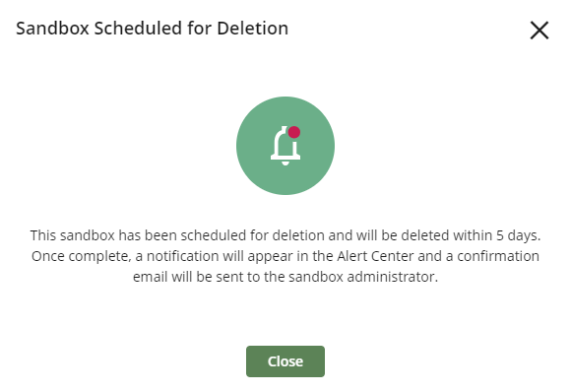Click the green circle behind the bell
The height and width of the screenshot is (392, 571).
pos(285,146)
